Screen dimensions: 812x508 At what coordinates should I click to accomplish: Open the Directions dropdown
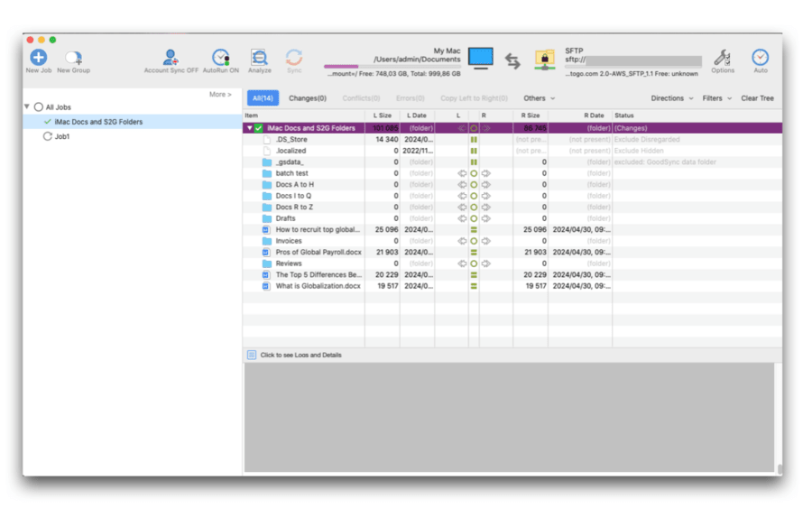point(672,98)
